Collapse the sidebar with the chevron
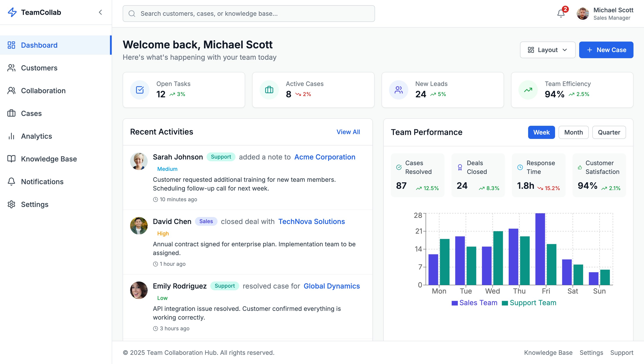The image size is (644, 364). pos(100,12)
